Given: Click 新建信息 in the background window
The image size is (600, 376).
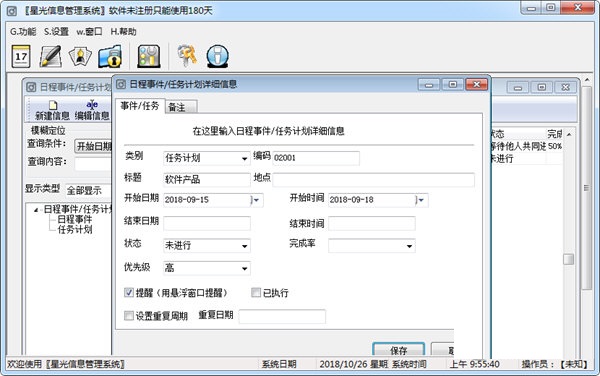Looking at the screenshot, I should point(52,110).
